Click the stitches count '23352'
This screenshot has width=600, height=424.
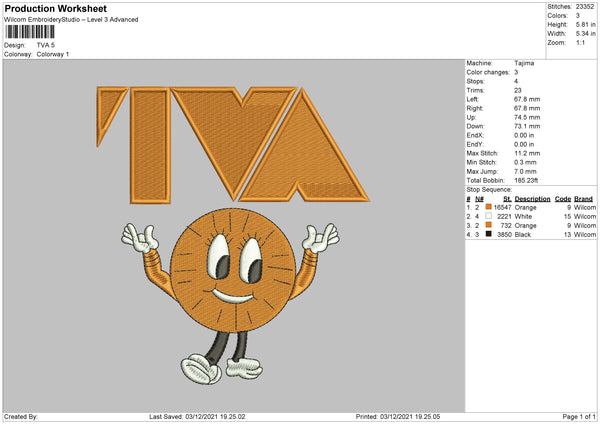point(585,7)
